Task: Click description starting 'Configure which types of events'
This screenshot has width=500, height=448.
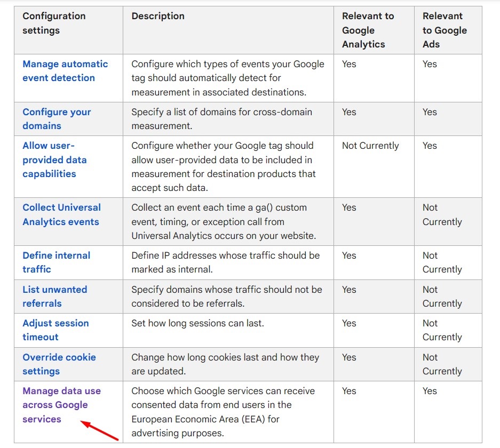Action: [x=228, y=78]
